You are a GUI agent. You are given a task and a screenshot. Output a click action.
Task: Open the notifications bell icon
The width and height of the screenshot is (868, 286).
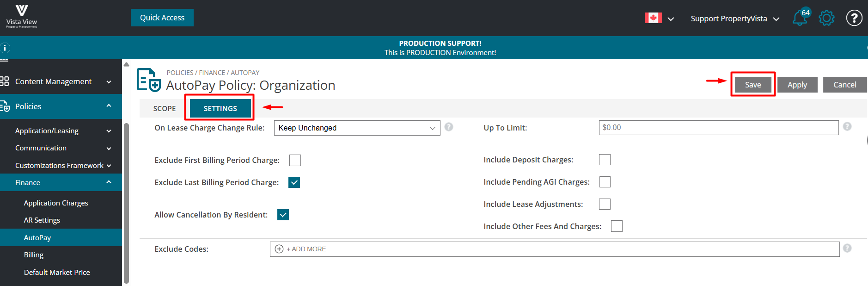click(x=800, y=18)
